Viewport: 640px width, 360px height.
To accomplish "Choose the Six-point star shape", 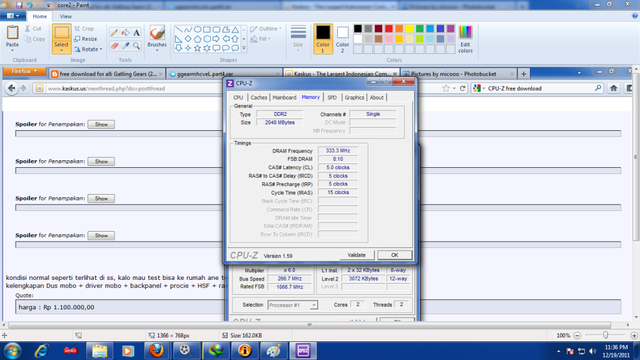I will click(x=207, y=48).
